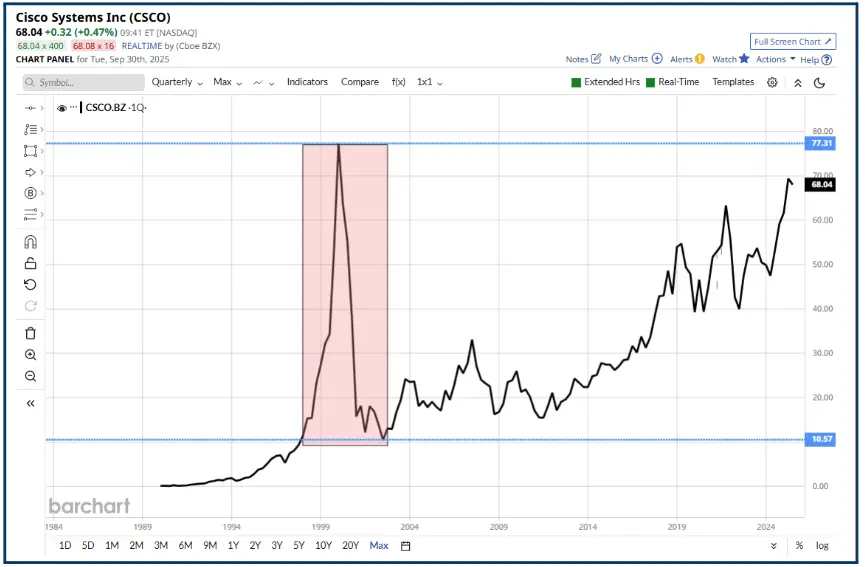Enable the magnet snap tool
This screenshot has height=567, width=865.
(30, 242)
